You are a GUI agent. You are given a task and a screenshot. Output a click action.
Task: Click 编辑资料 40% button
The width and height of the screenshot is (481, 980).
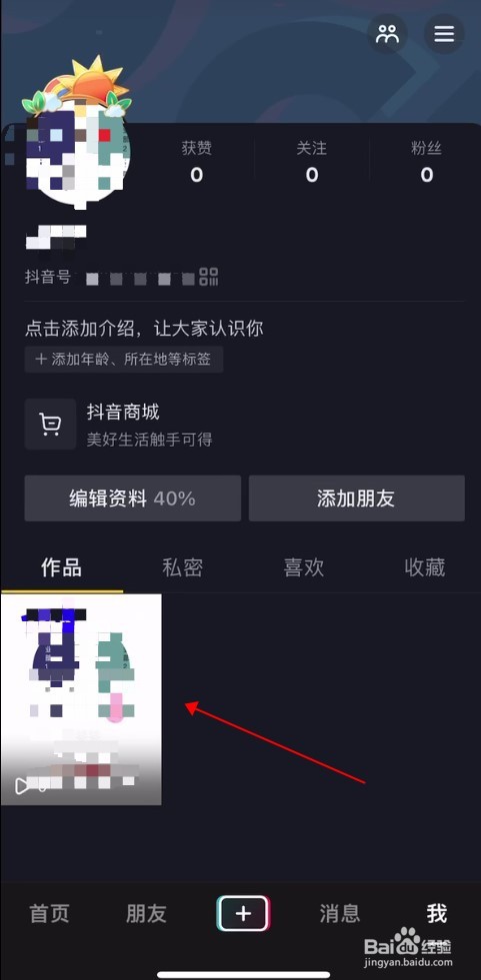(133, 498)
